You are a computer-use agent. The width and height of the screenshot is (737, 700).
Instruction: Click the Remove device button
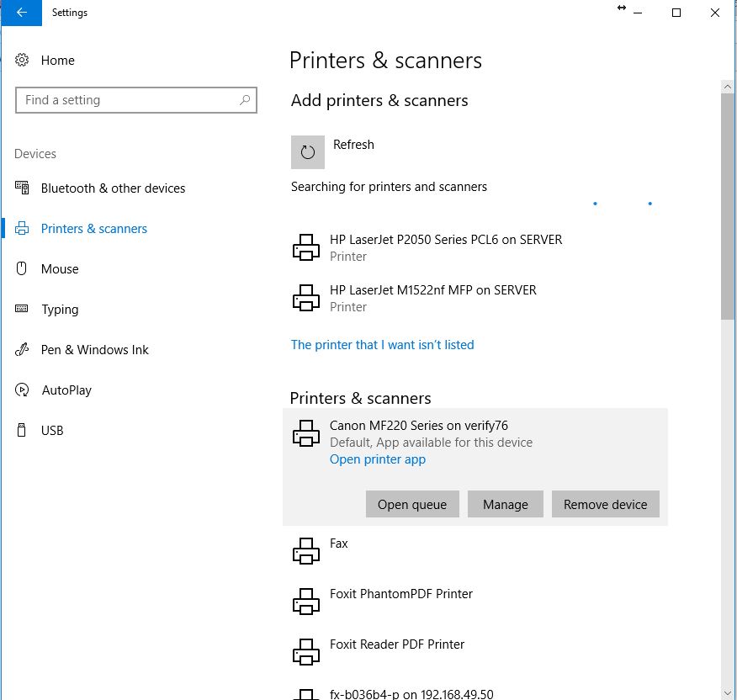click(x=606, y=504)
